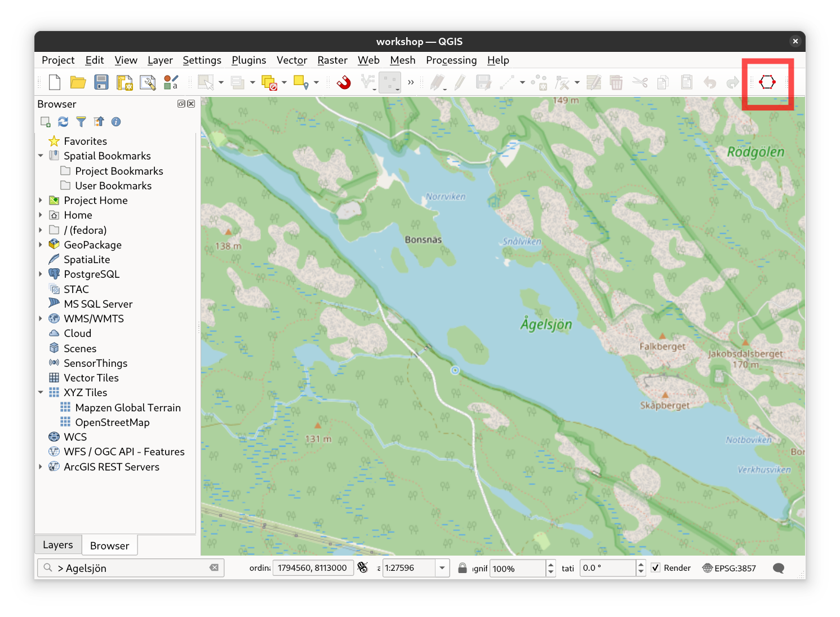The image size is (840, 617).
Task: Click the Open Project folder icon
Action: (x=78, y=83)
